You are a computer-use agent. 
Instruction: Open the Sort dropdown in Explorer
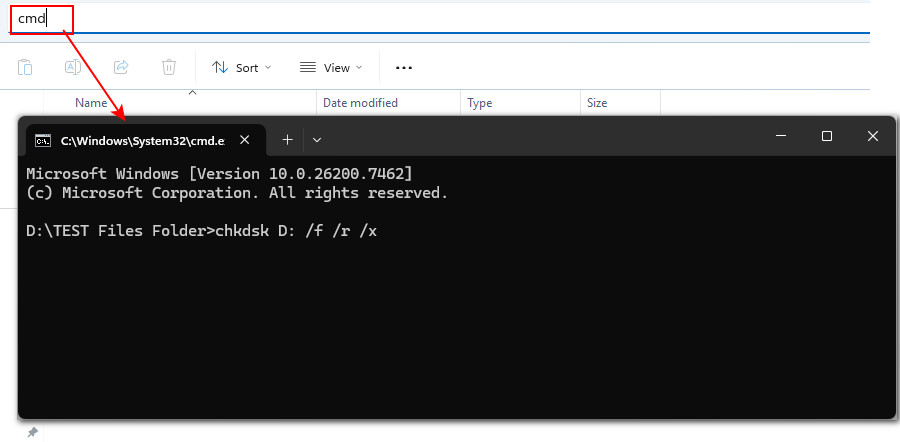[x=242, y=68]
